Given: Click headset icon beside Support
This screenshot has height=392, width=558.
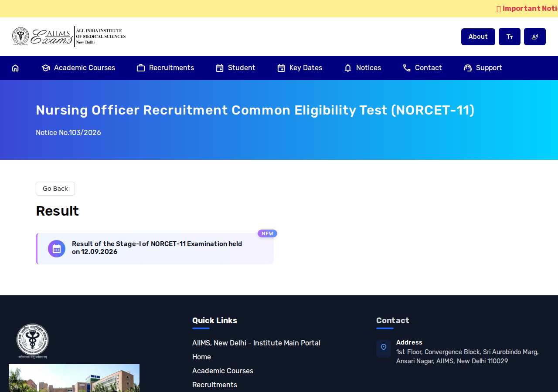Looking at the screenshot, I should coord(468,68).
